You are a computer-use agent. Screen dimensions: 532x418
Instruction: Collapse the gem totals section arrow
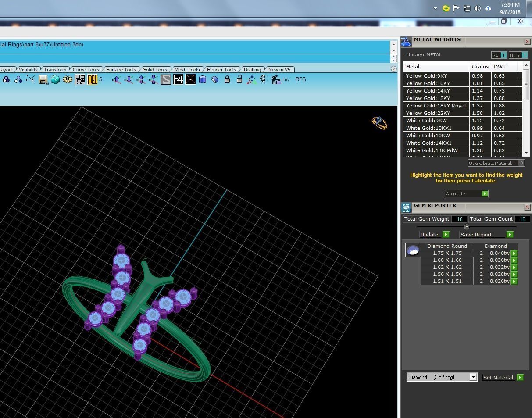tap(466, 227)
